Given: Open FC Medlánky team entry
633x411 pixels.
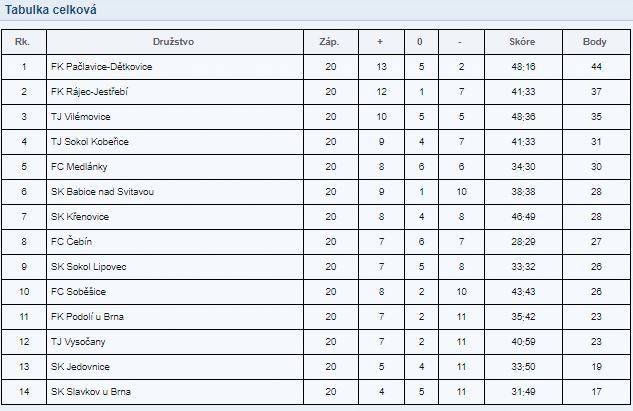Looking at the screenshot, I should point(79,167).
